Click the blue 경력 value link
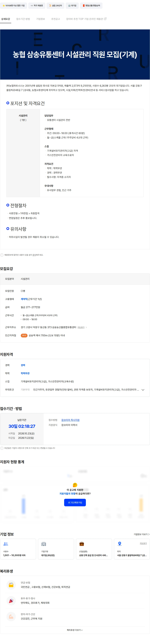 (23, 365)
